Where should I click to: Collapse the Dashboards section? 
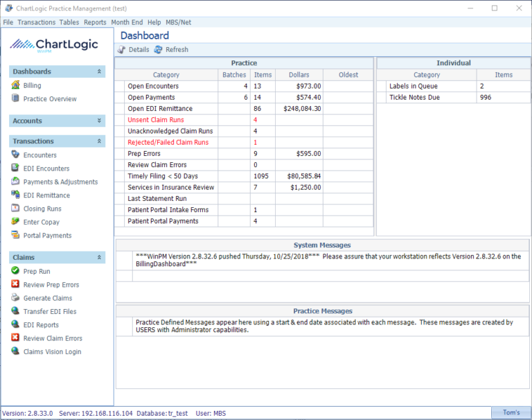click(99, 71)
